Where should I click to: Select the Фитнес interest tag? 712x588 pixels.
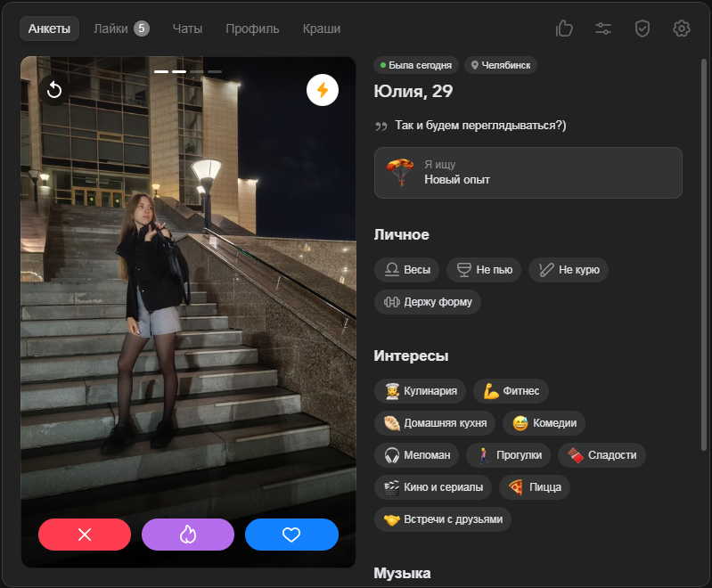click(511, 390)
